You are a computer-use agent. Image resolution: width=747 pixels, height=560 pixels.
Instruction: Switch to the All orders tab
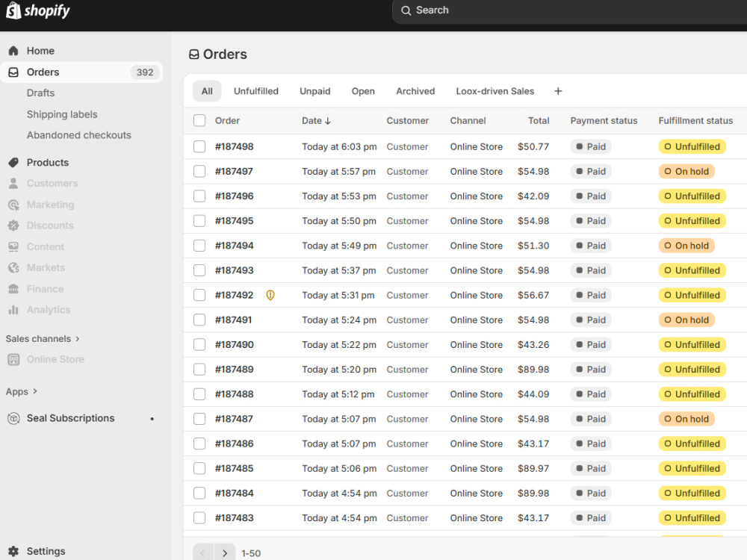click(x=207, y=91)
